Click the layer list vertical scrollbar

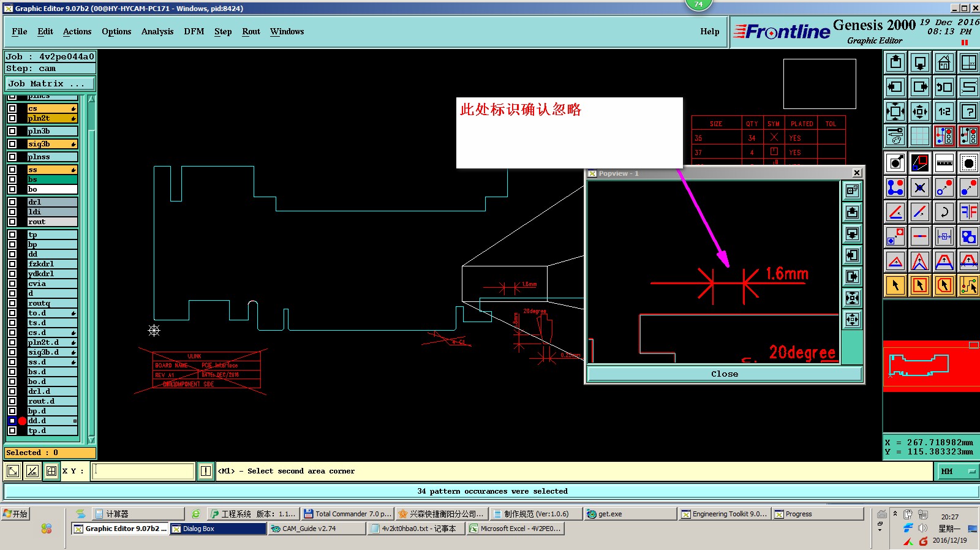click(x=91, y=269)
